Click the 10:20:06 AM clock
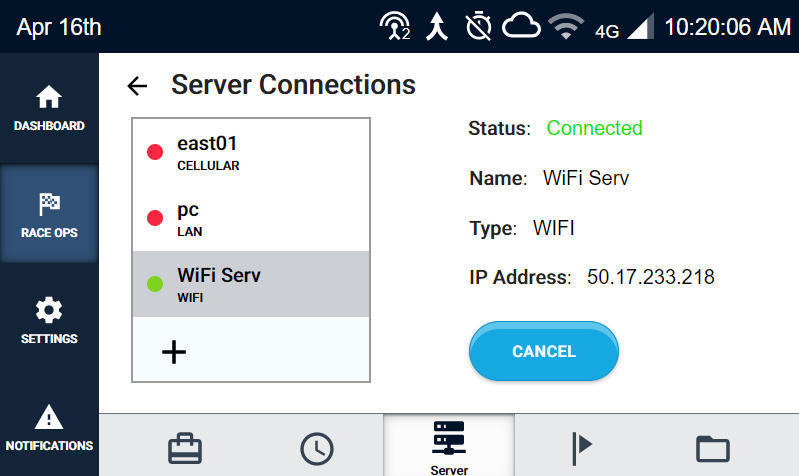Screen dimensions: 799x476 tap(727, 27)
